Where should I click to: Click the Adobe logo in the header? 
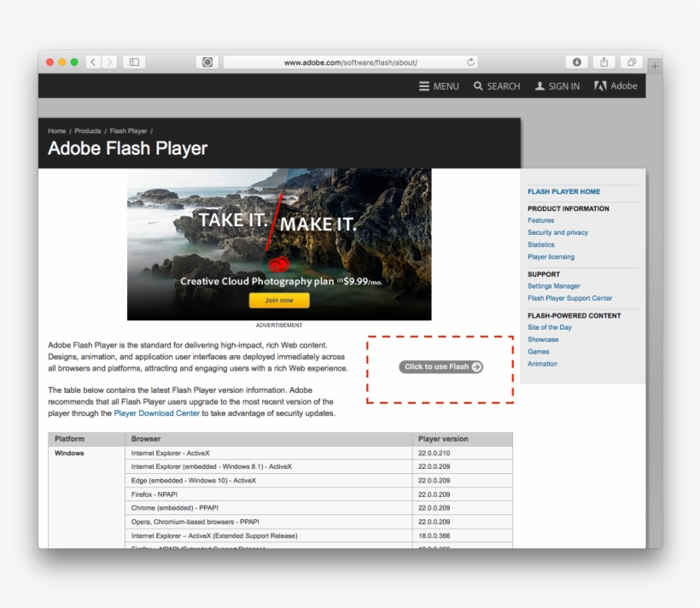pos(615,85)
